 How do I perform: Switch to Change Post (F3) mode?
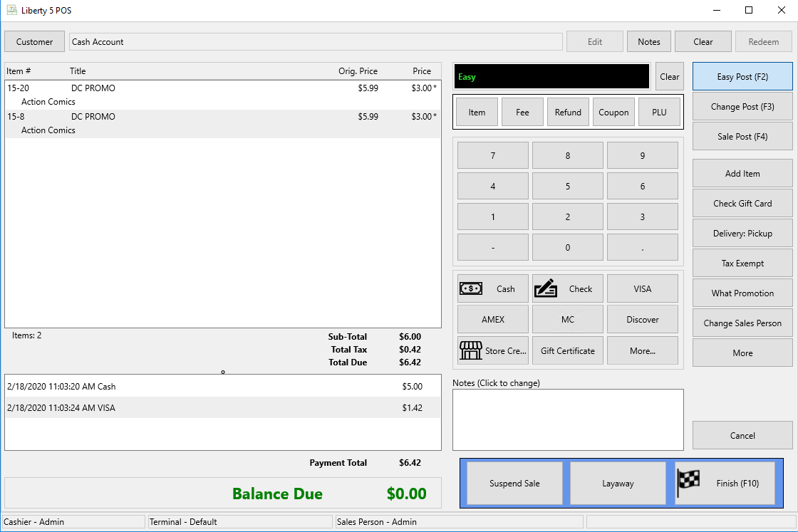click(x=742, y=107)
